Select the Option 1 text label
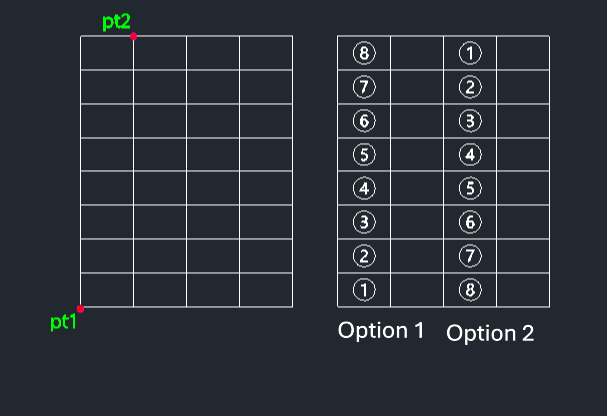This screenshot has width=607, height=416. pos(381,330)
